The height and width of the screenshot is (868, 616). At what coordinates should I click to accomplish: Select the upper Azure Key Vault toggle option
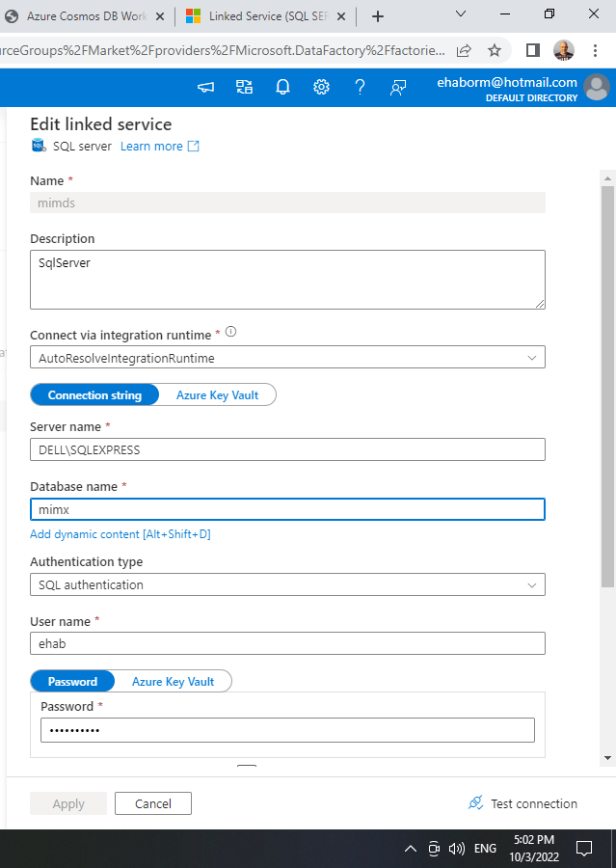(218, 394)
